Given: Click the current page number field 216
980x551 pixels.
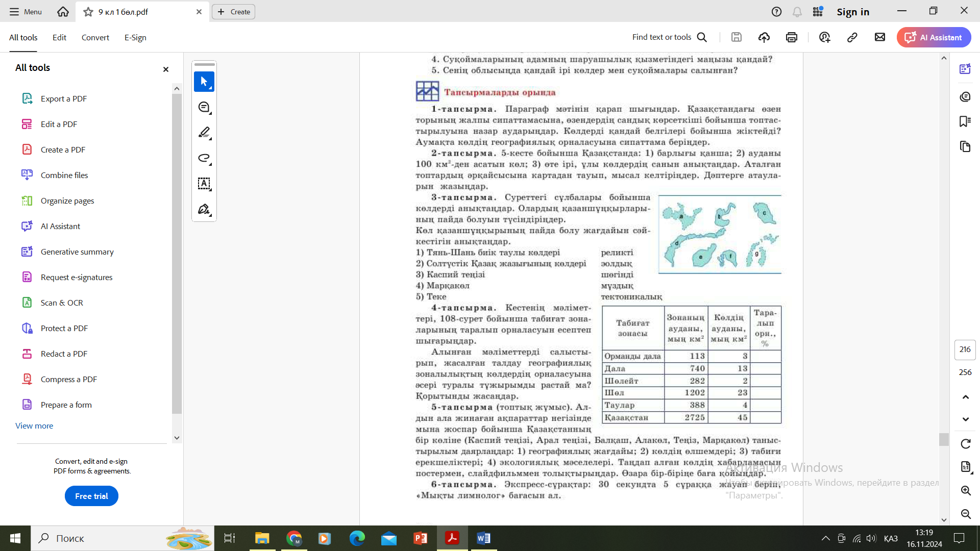Looking at the screenshot, I should [965, 349].
